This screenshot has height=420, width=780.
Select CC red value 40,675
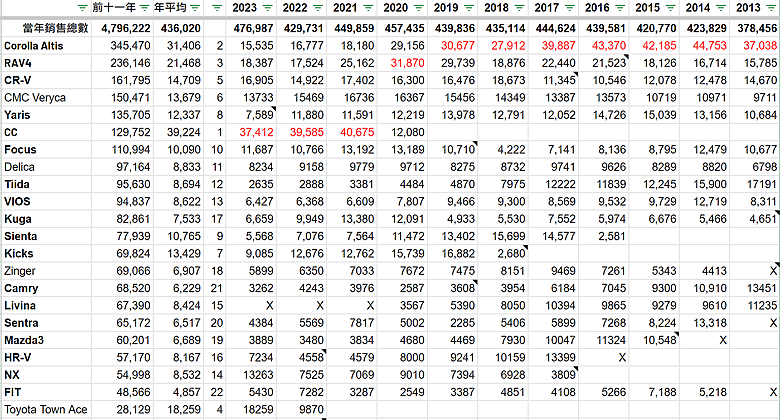tap(357, 132)
